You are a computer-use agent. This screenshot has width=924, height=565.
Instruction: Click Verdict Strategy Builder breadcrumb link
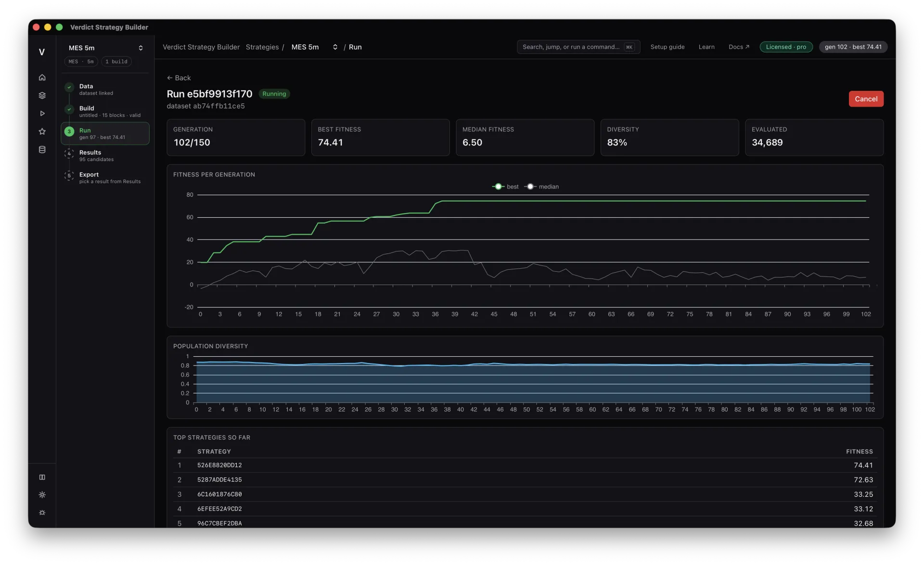point(201,47)
